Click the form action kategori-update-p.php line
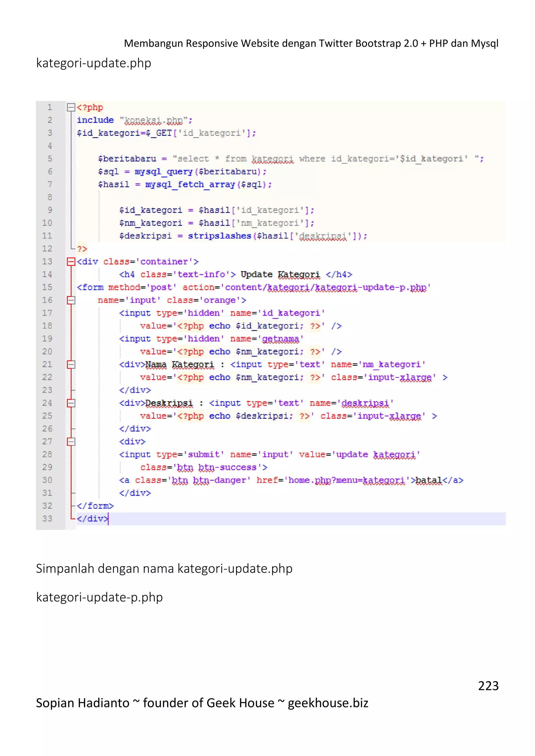 [x=254, y=287]
